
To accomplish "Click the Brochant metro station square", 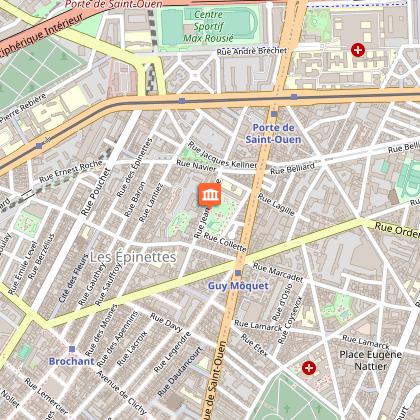I will coord(72,349).
